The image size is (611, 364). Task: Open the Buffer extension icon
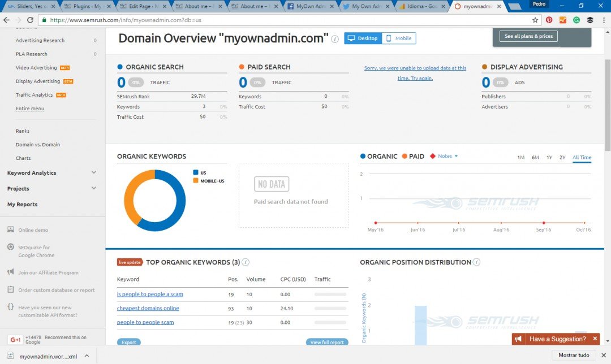click(x=590, y=20)
